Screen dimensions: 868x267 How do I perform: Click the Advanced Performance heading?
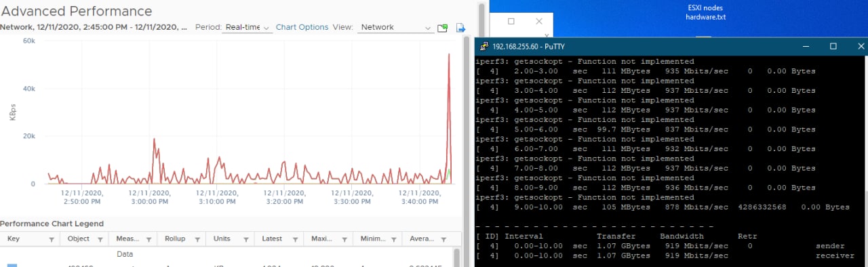(x=77, y=11)
